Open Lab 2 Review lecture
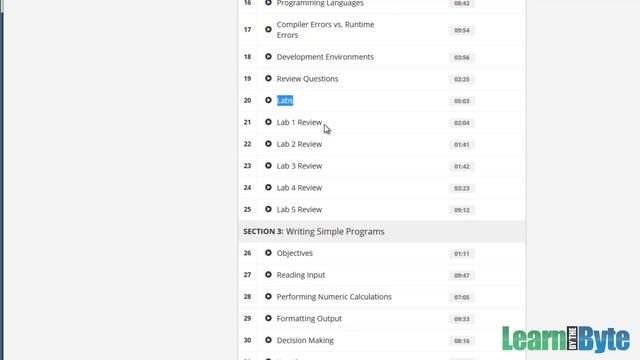Image resolution: width=640 pixels, height=360 pixels. click(299, 144)
